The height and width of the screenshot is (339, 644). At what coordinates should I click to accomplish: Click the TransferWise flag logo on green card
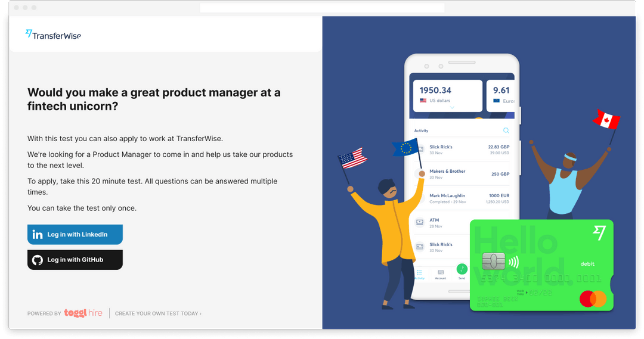point(599,232)
